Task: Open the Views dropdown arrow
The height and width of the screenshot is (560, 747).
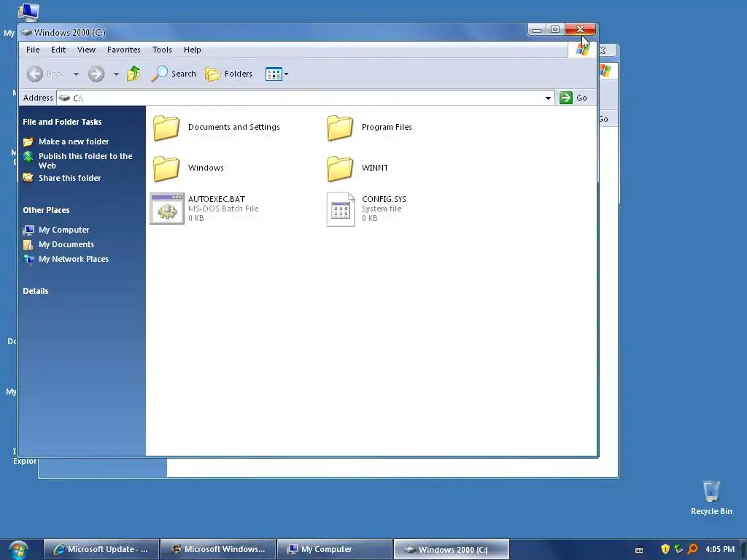Action: [286, 74]
